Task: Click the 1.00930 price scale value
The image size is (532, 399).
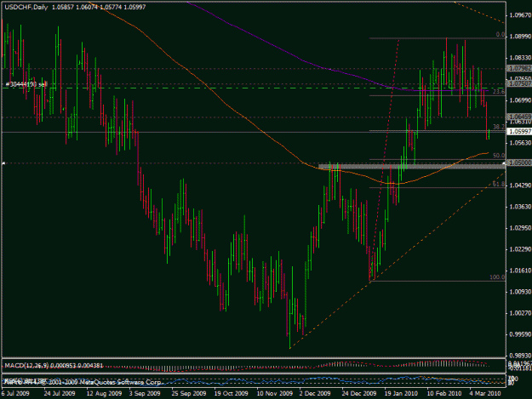Action: 520,292
